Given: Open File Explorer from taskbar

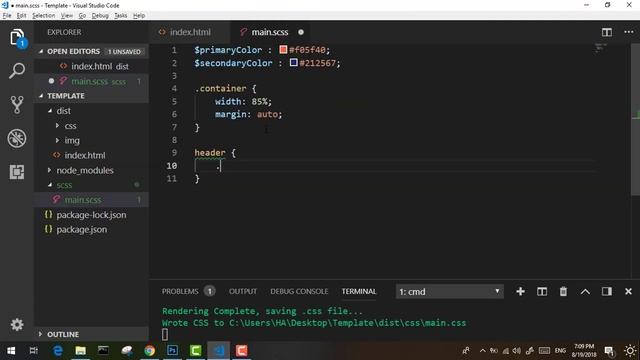Looking at the screenshot, I should (80, 351).
